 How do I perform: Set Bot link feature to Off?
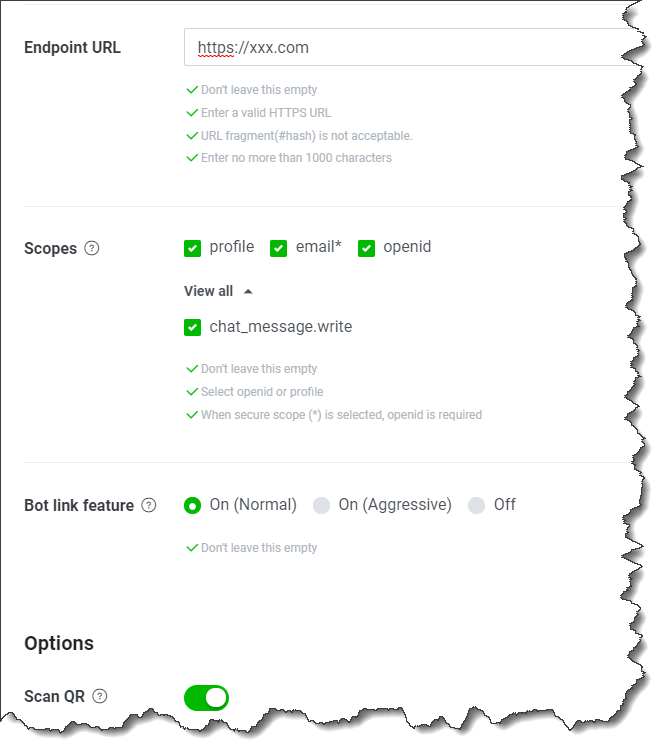click(477, 506)
